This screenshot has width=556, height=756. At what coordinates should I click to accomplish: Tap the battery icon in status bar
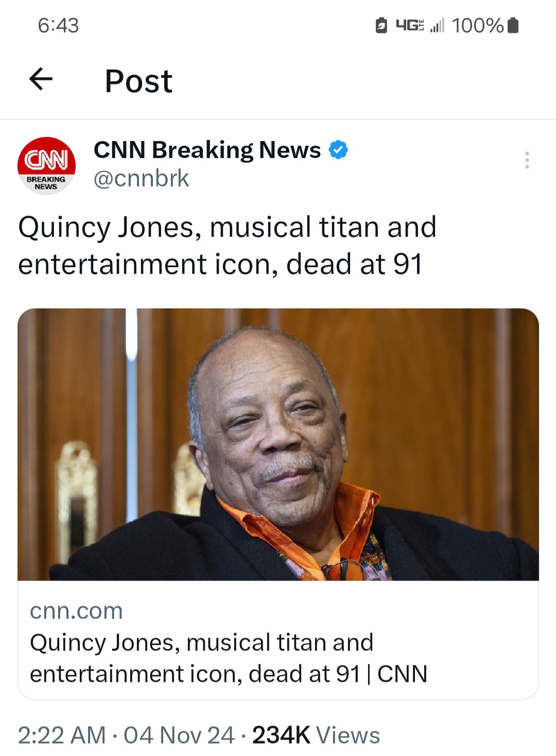[x=513, y=25]
